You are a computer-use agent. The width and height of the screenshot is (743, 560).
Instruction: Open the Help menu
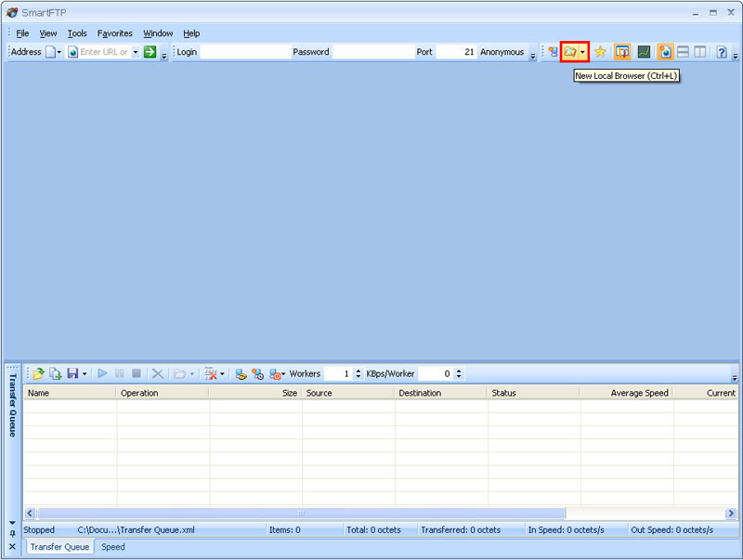(191, 33)
